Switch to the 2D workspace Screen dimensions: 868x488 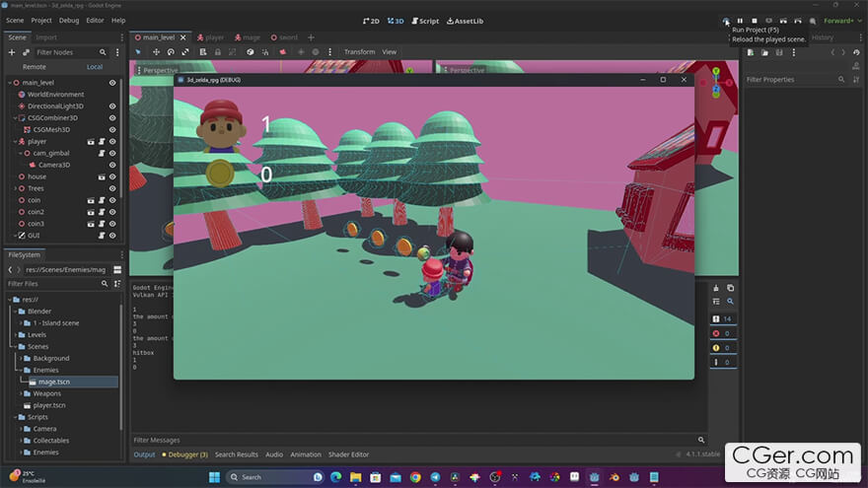click(x=371, y=21)
